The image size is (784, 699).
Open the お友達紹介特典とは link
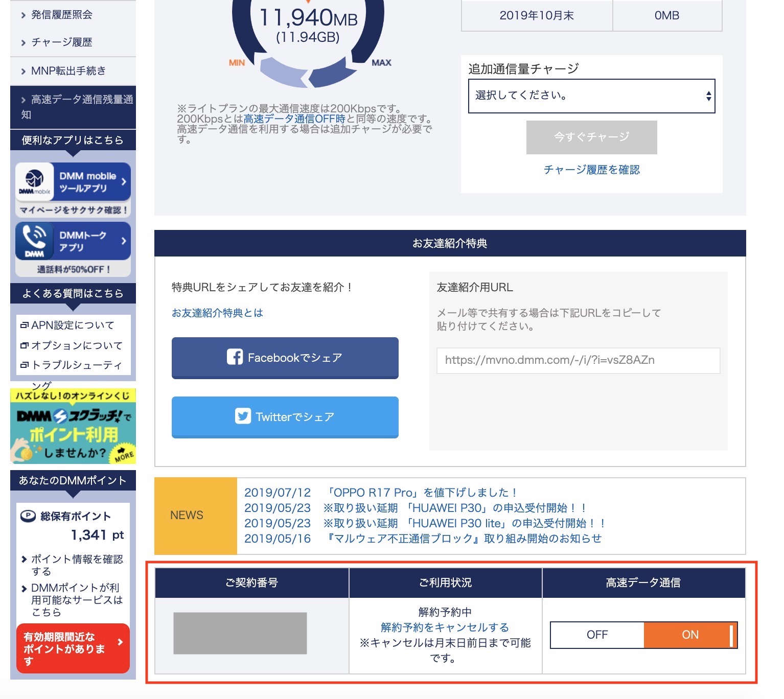[217, 313]
